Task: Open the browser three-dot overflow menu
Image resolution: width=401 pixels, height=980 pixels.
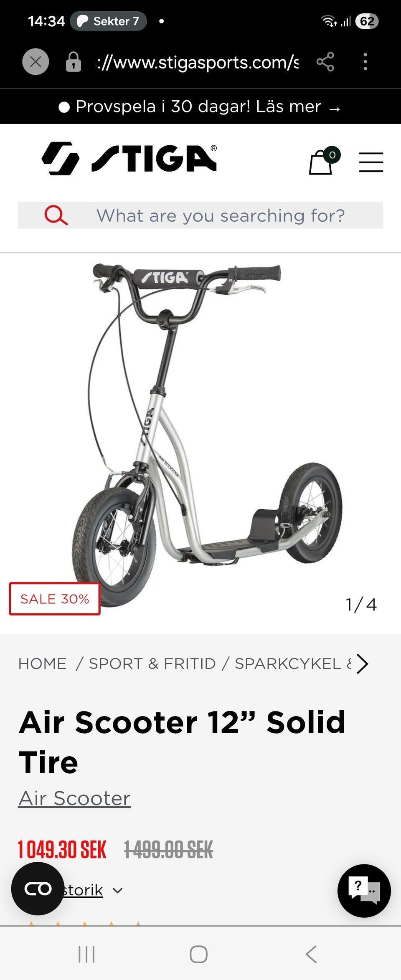Action: (365, 62)
